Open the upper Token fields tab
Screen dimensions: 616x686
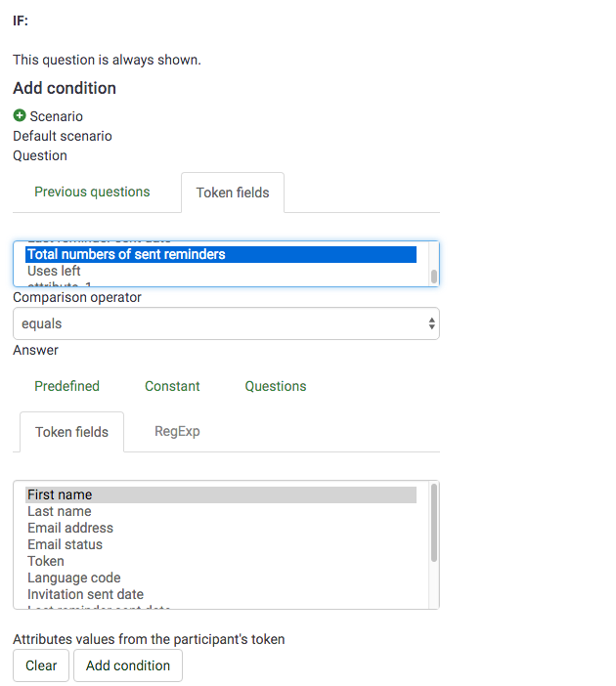point(233,193)
